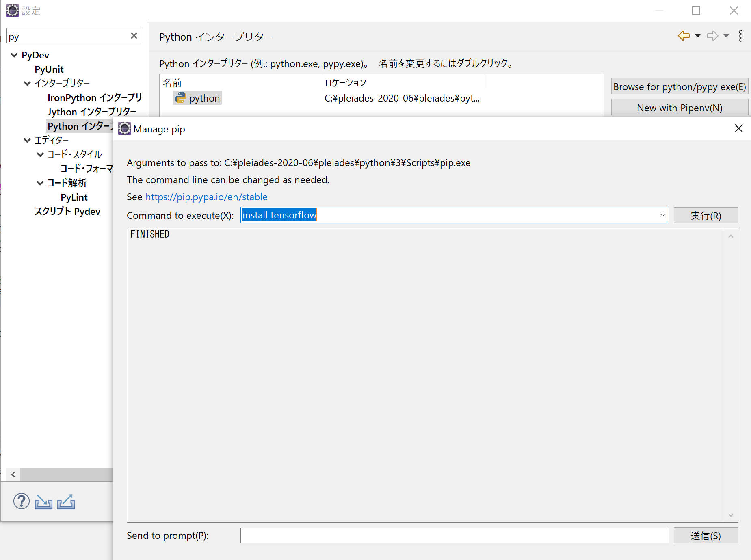Screen dimensions: 751x560
Task: Select PyUnit in the preferences tree
Action: click(49, 69)
